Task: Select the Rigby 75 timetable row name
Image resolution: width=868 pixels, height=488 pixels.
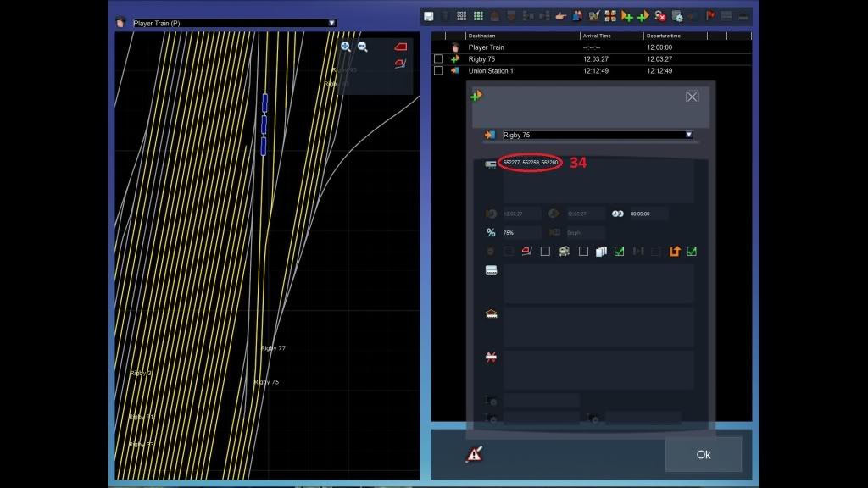Action: 481,59
